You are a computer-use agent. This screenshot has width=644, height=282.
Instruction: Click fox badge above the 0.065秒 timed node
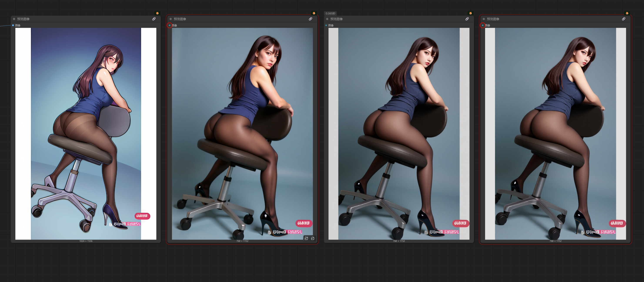pos(470,13)
